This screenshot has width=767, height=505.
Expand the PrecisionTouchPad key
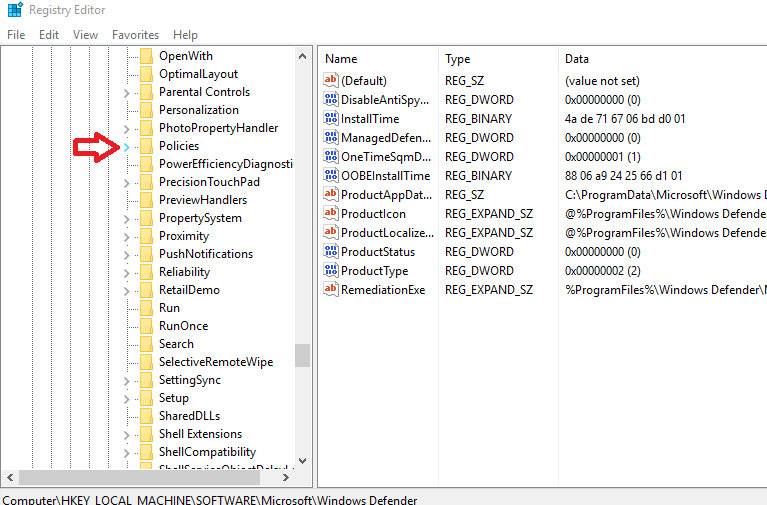pyautogui.click(x=127, y=183)
